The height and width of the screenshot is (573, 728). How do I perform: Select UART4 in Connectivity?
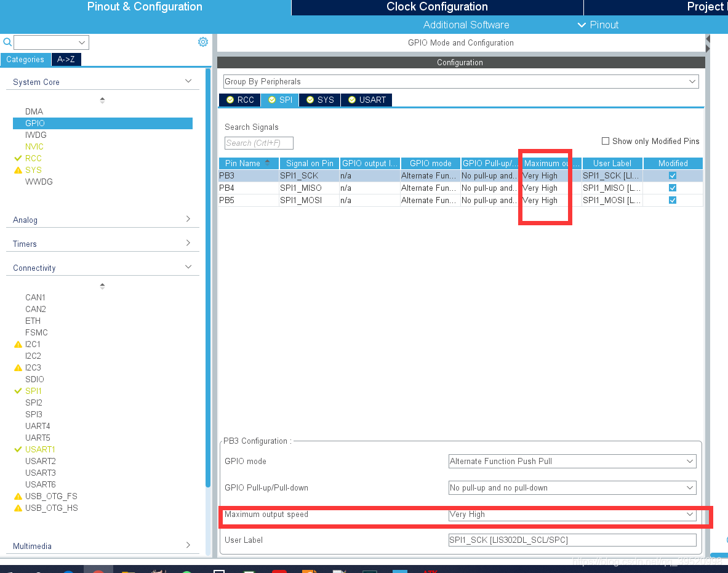click(x=38, y=426)
